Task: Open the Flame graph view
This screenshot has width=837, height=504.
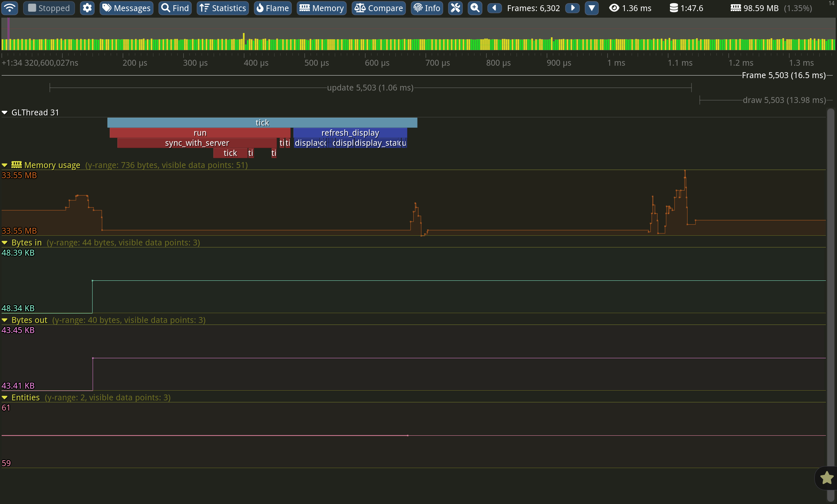Action: tap(272, 8)
